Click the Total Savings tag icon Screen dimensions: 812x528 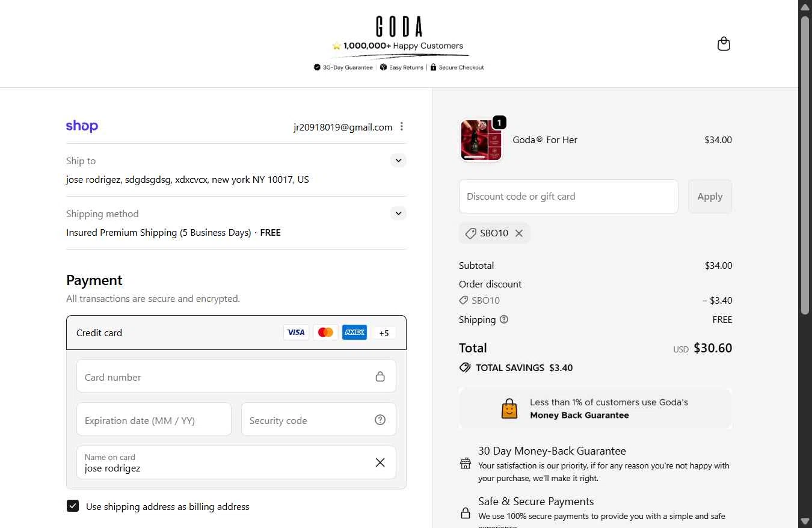(465, 367)
